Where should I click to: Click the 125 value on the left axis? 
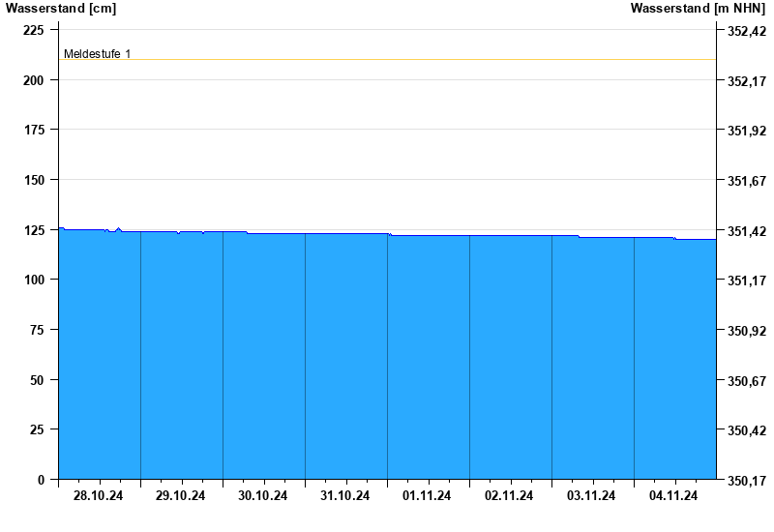click(x=34, y=230)
